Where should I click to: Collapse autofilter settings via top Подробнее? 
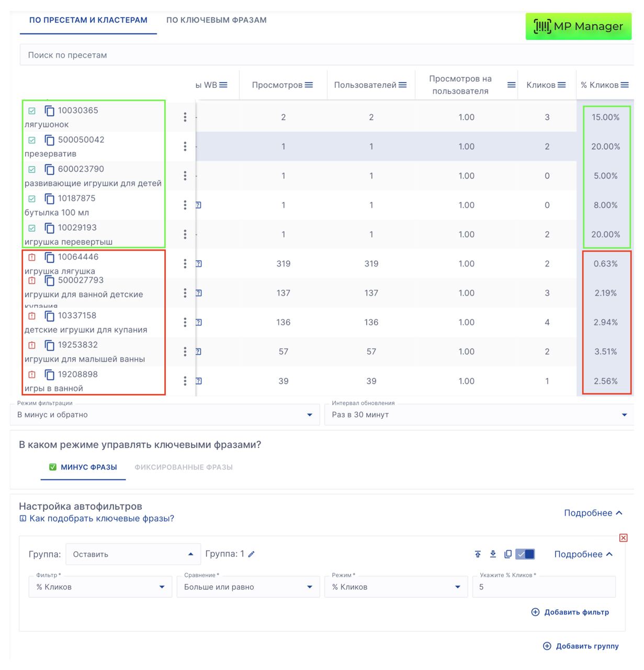(x=593, y=513)
